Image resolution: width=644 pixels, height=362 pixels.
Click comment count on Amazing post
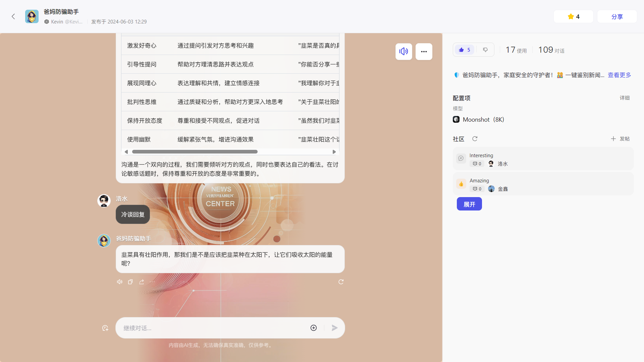[x=477, y=189]
